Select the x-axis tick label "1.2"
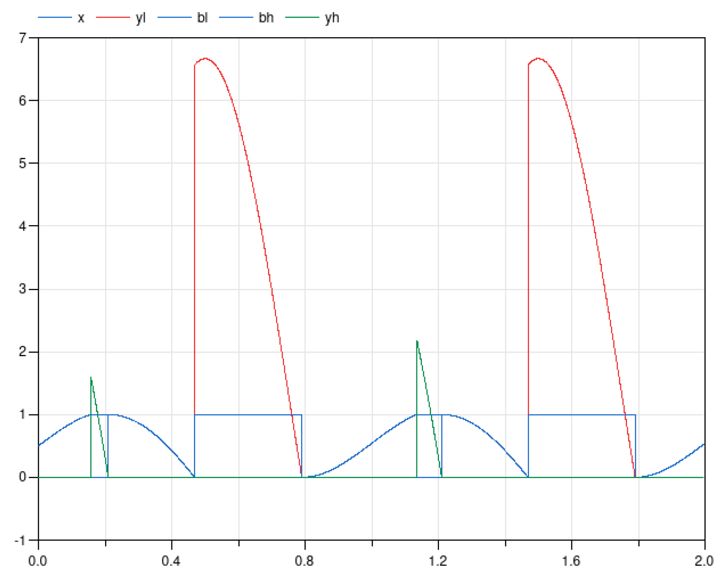The height and width of the screenshot is (584, 728). 438,561
